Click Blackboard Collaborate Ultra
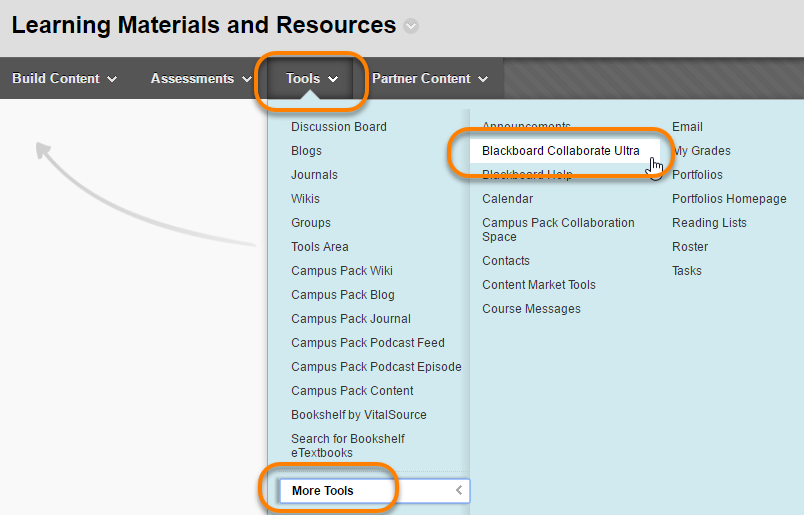Screen dimensions: 804x515 560,151
